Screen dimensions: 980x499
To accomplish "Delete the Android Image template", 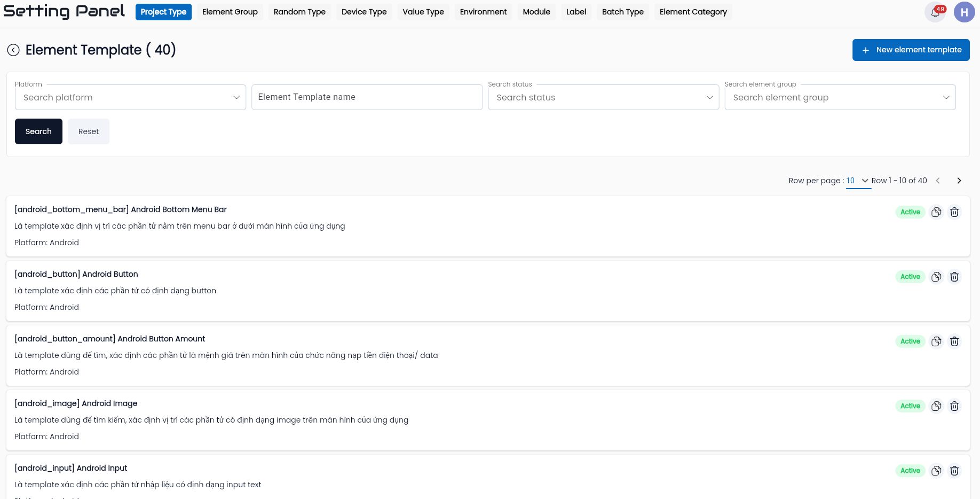I will [x=954, y=406].
